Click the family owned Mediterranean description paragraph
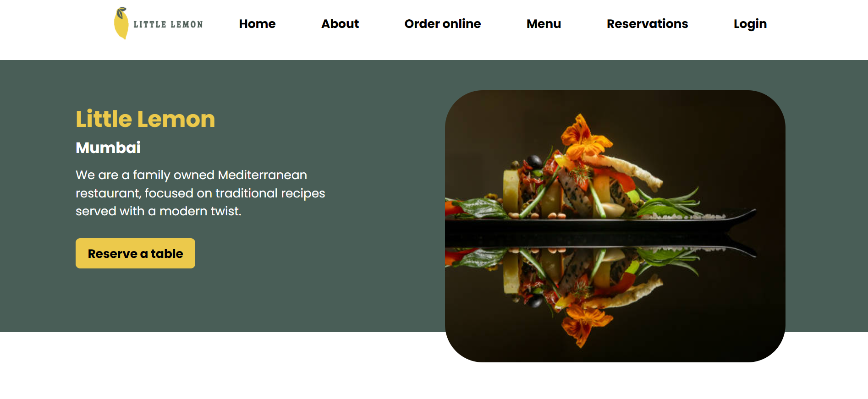 [x=200, y=193]
